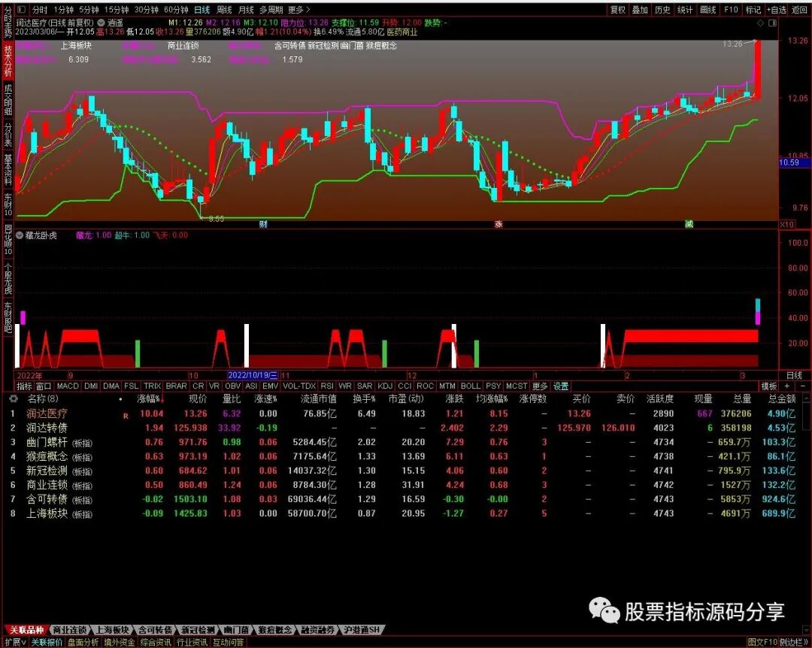Open the 盘面分析 link at the bottom
This screenshot has height=648, width=812.
tap(83, 642)
